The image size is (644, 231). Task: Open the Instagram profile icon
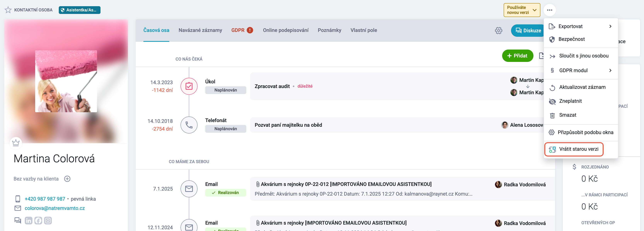coord(48,221)
